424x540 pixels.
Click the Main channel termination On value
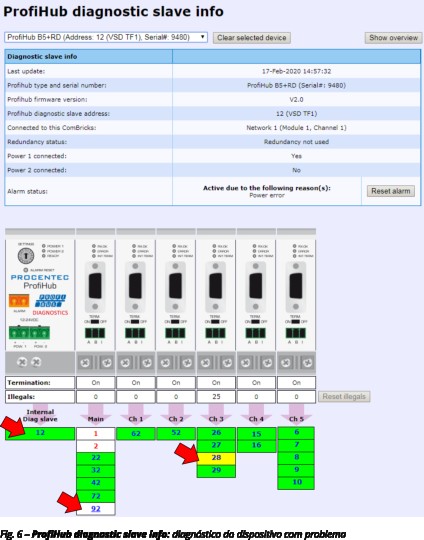[x=95, y=383]
